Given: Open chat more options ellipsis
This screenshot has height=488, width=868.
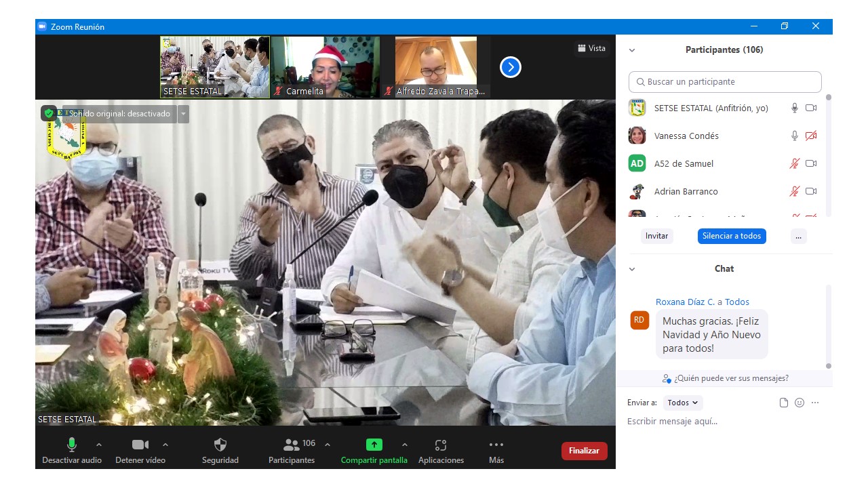Looking at the screenshot, I should (815, 403).
